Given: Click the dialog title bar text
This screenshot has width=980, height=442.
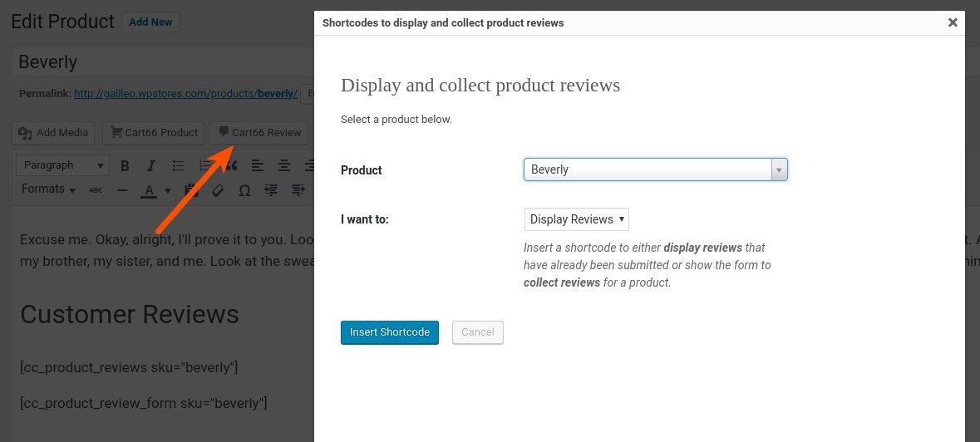Looking at the screenshot, I should [442, 23].
